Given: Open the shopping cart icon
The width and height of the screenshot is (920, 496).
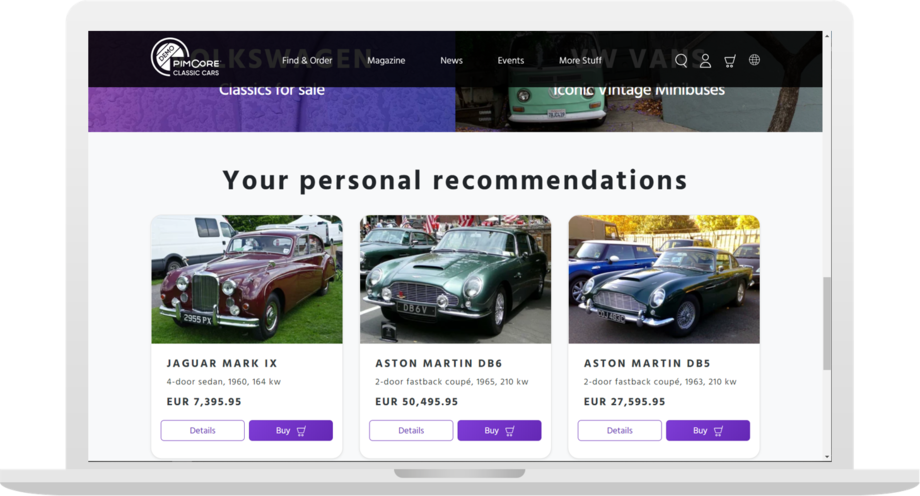Looking at the screenshot, I should point(730,61).
